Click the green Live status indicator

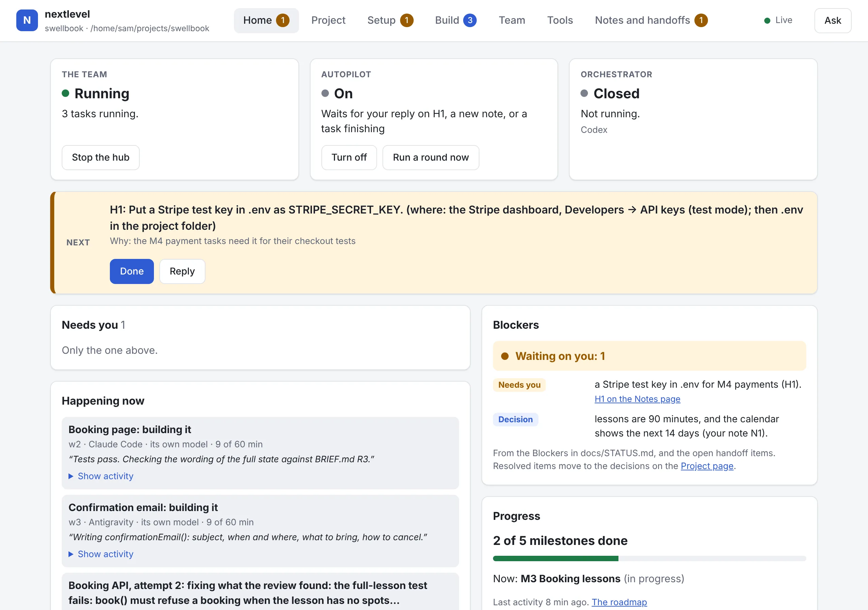[778, 20]
